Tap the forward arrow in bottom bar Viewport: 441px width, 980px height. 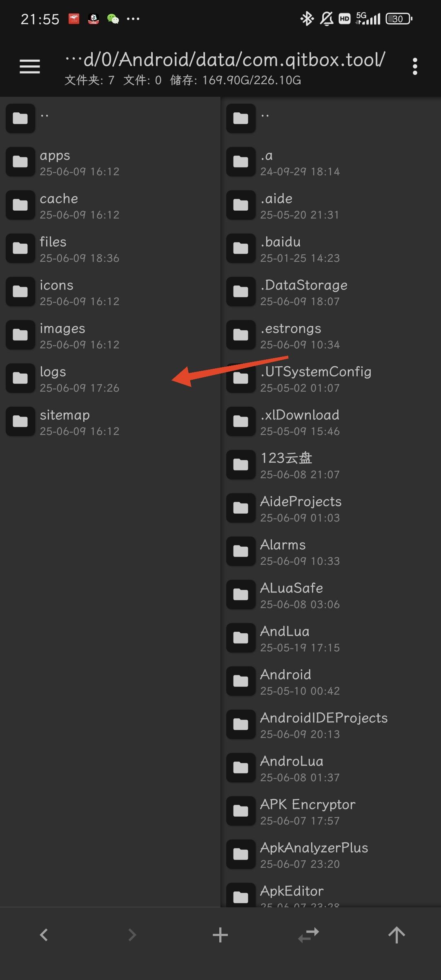point(132,935)
